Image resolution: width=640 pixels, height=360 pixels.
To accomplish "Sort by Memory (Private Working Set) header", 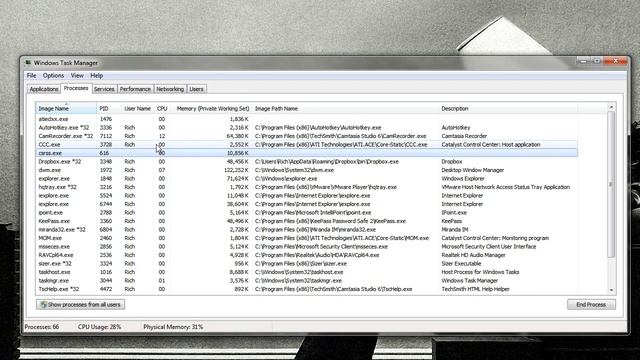I will 211,109.
